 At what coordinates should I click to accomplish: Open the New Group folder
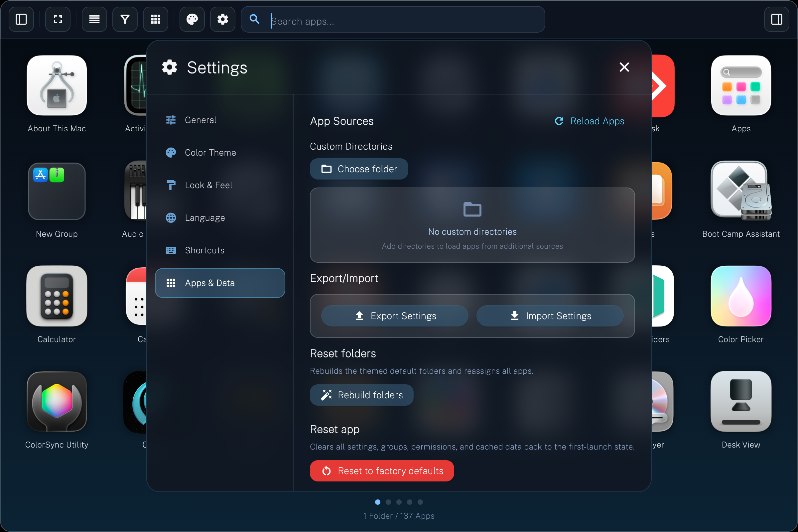coord(56,192)
